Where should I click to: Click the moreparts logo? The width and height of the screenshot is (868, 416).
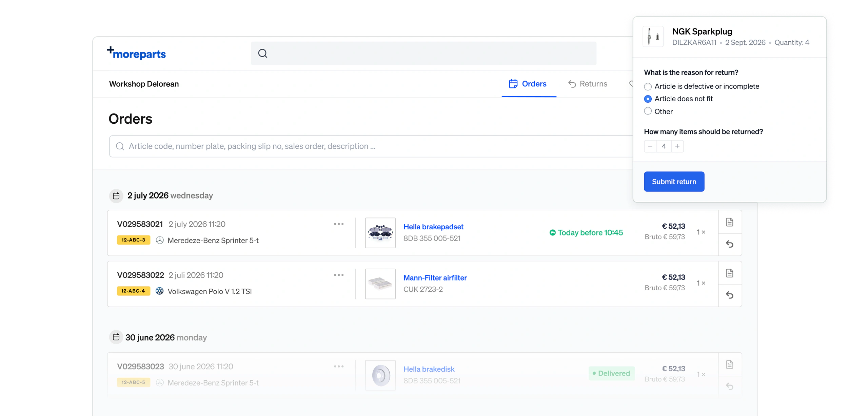pyautogui.click(x=136, y=53)
